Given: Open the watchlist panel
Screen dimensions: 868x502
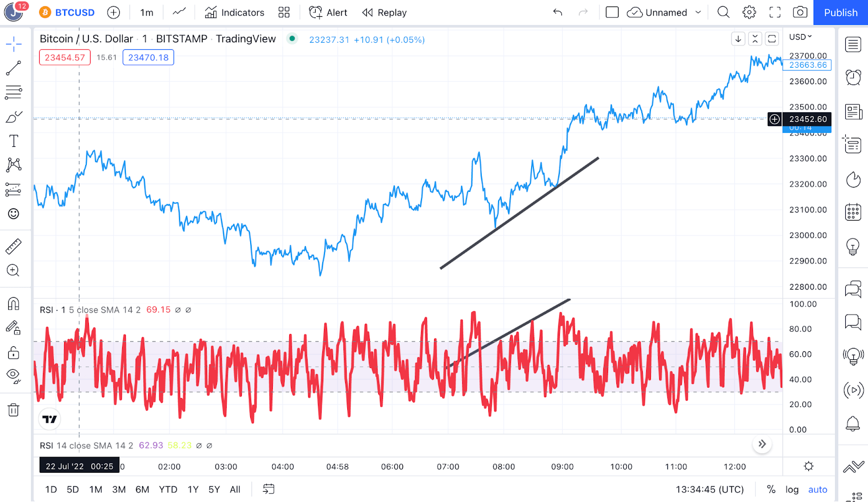Looking at the screenshot, I should 853,44.
